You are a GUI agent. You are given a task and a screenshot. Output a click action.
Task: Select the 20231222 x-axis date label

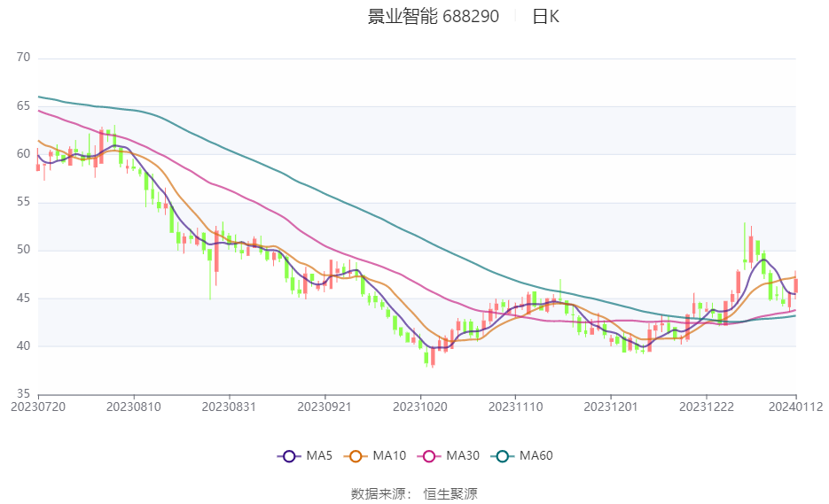click(707, 407)
